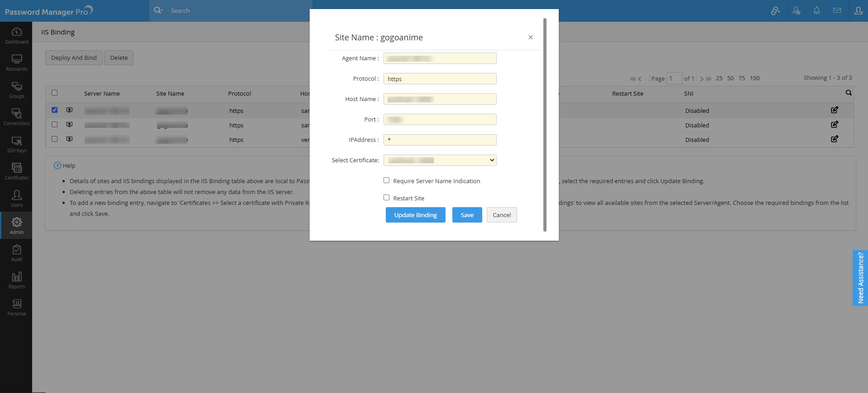Image resolution: width=868 pixels, height=393 pixels.
Task: Click the server icon in the third row
Action: click(x=69, y=139)
